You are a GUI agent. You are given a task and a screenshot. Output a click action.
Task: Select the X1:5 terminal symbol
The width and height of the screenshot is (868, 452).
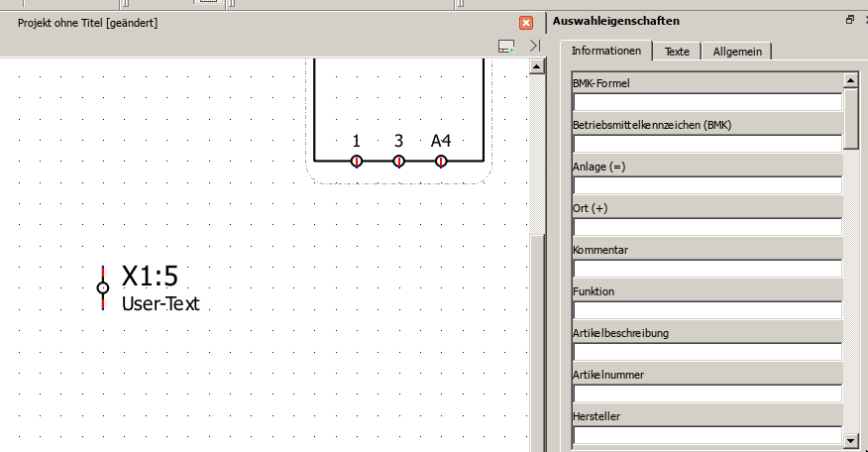(x=103, y=287)
